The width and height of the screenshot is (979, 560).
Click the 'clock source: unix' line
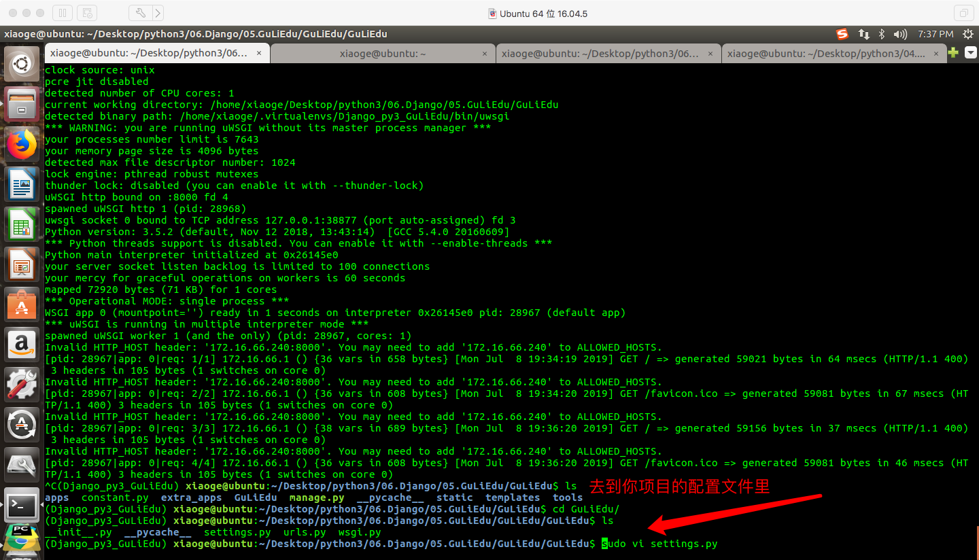tap(100, 70)
